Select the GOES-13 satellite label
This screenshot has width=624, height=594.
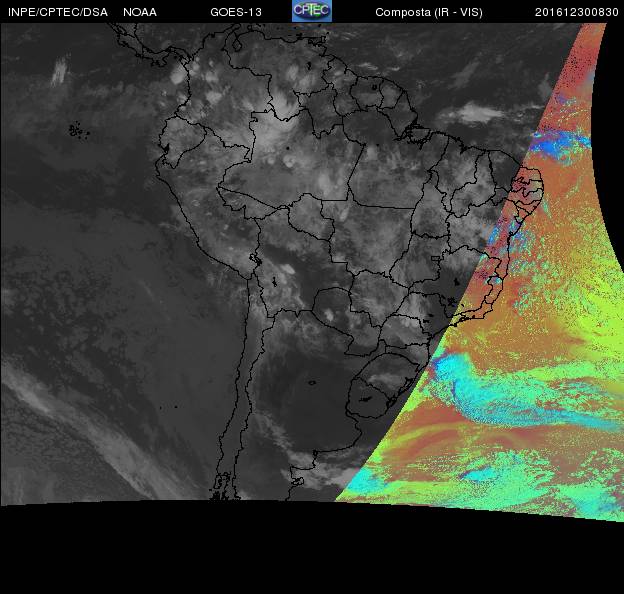click(x=236, y=12)
